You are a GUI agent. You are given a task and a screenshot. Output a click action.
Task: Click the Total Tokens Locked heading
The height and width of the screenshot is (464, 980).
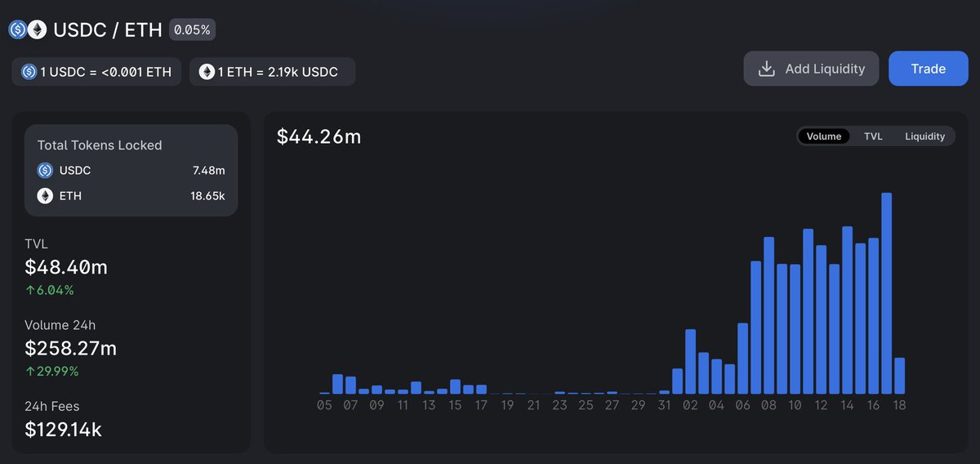click(100, 145)
